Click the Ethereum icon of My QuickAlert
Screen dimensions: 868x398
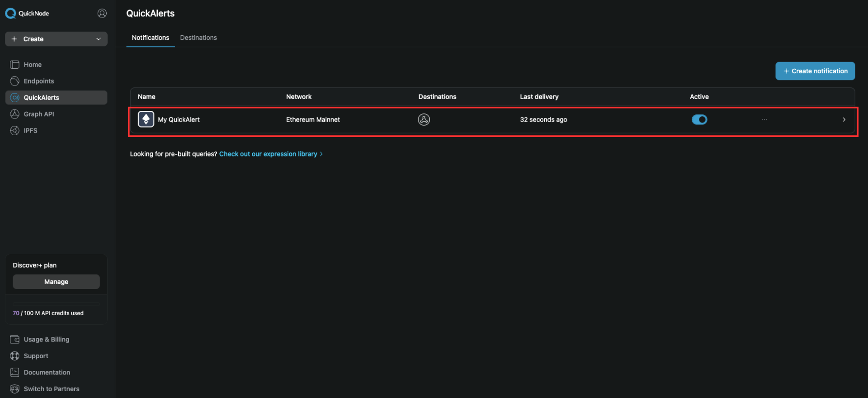pos(146,119)
